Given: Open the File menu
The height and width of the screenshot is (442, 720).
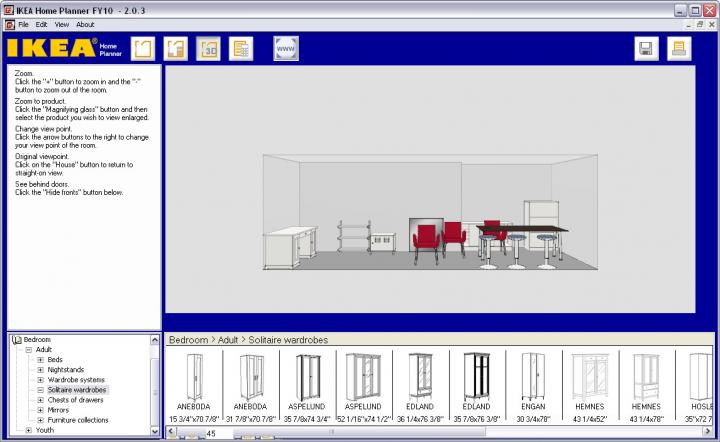Looking at the screenshot, I should coord(23,24).
